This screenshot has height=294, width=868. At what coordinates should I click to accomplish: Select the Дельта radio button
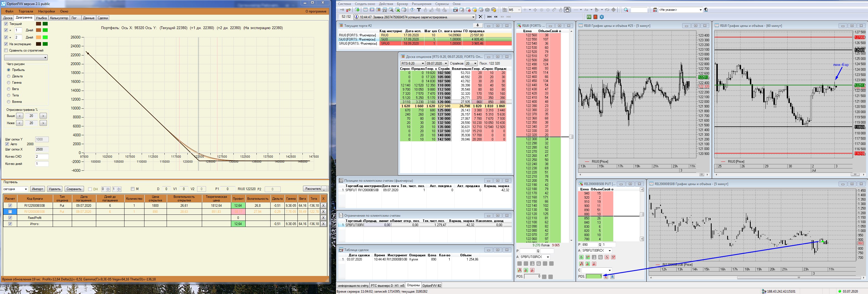pos(9,76)
